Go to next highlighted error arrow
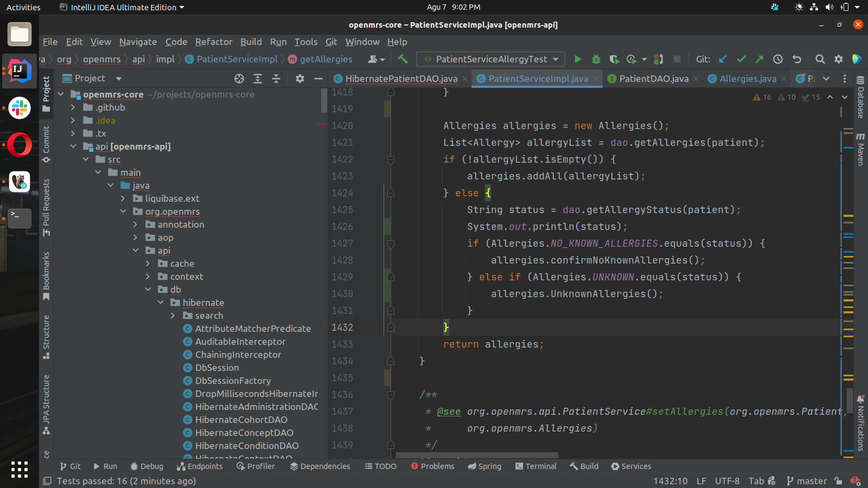Viewport: 868px width, 488px height. coord(845,97)
